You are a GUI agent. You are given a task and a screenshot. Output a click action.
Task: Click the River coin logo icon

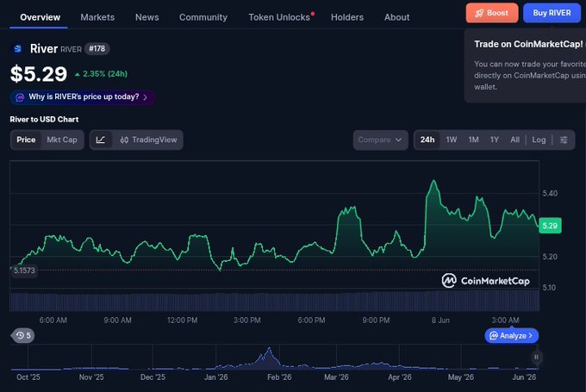pyautogui.click(x=17, y=48)
